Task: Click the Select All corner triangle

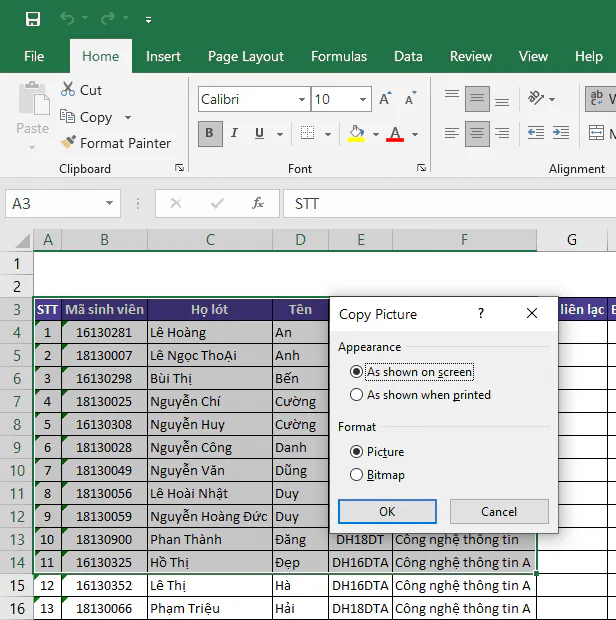Action: (x=23, y=240)
